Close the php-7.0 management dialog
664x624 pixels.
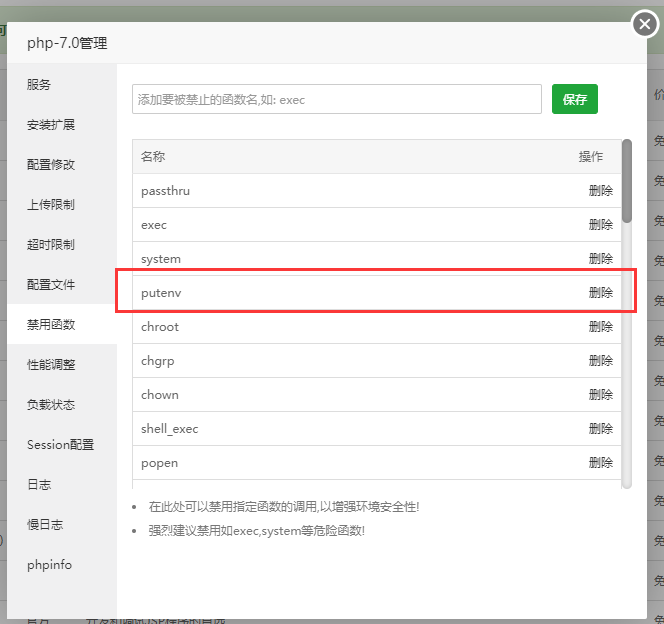[645, 25]
